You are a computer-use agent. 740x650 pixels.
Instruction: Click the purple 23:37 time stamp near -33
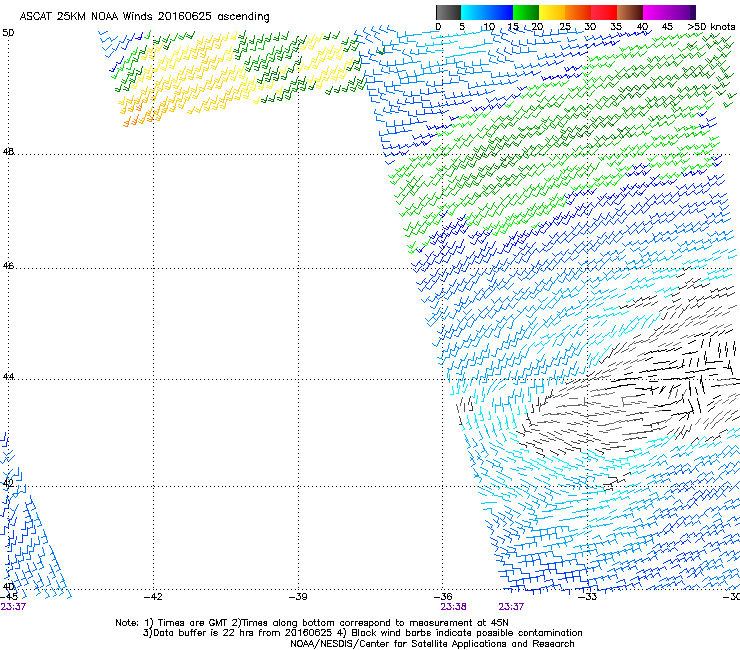pyautogui.click(x=512, y=607)
